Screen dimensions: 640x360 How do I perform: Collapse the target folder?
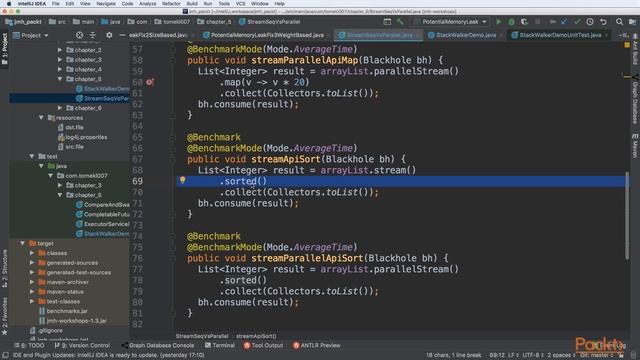point(22,243)
